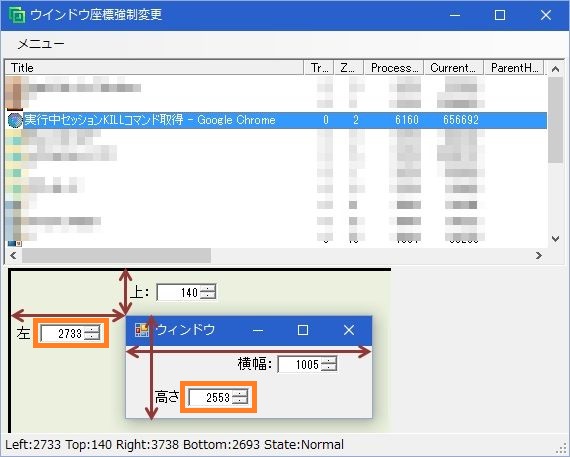The height and width of the screenshot is (457, 570).
Task: Click the horizontal scrollbar's left arrow
Action: (13, 256)
